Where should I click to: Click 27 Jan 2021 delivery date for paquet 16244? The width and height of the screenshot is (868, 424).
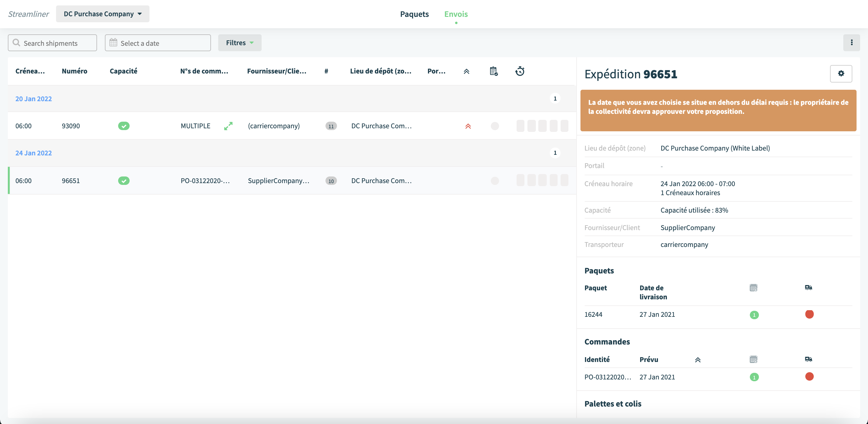tap(657, 315)
